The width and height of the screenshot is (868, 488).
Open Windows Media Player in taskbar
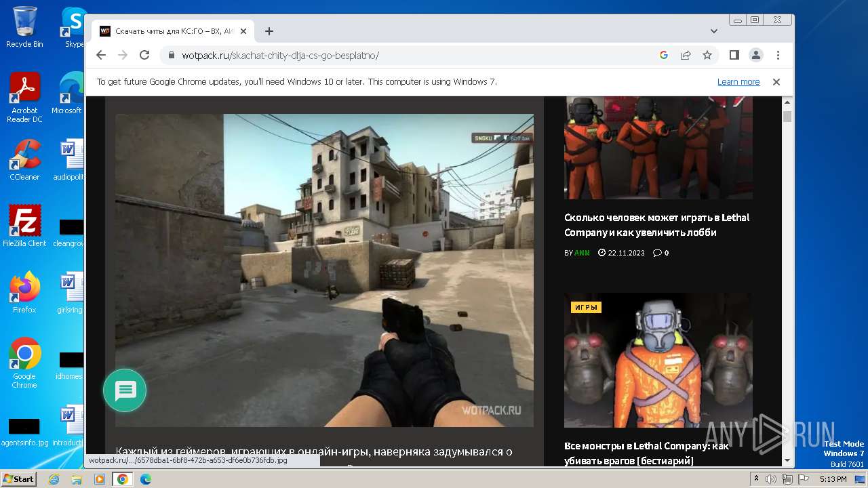click(x=100, y=479)
